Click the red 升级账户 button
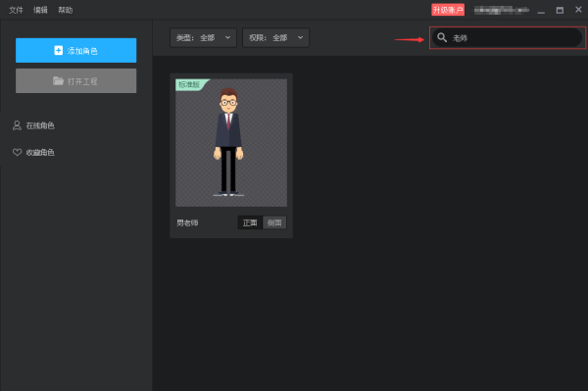Screen dimensions: 588x391 pos(448,10)
